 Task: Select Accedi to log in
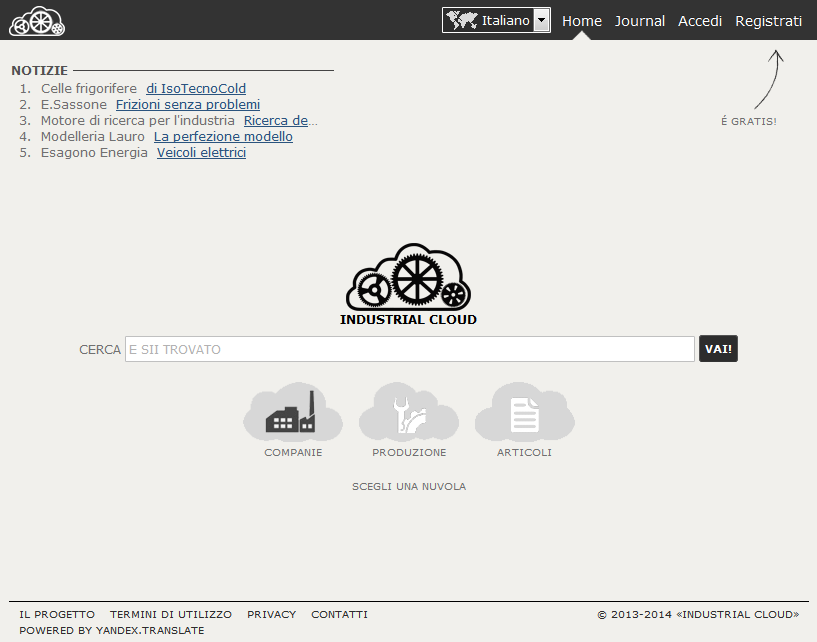(x=700, y=21)
